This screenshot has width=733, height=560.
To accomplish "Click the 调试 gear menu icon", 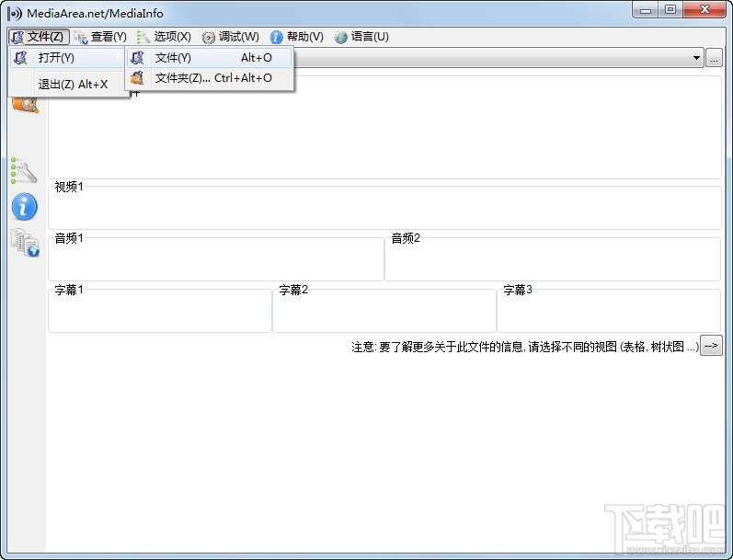I will point(209,37).
